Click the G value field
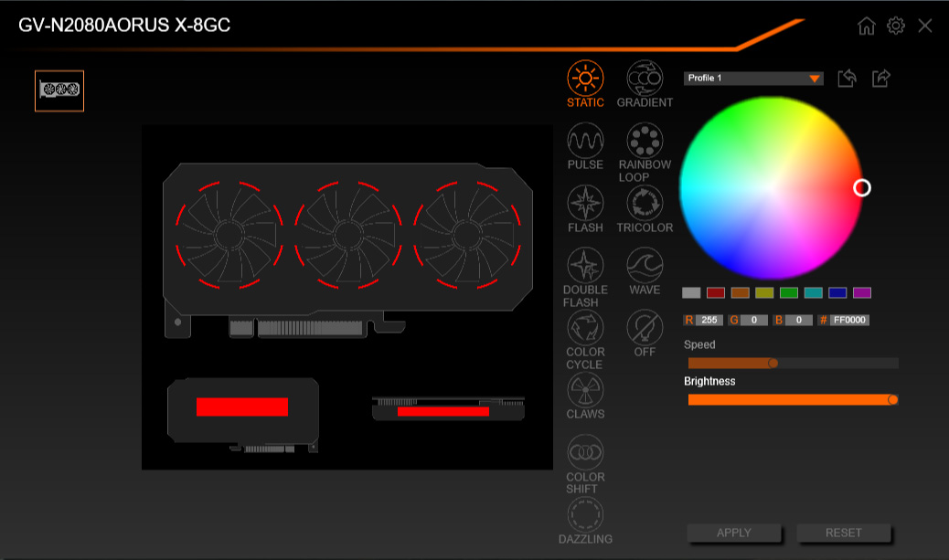The image size is (949, 560). tap(754, 320)
